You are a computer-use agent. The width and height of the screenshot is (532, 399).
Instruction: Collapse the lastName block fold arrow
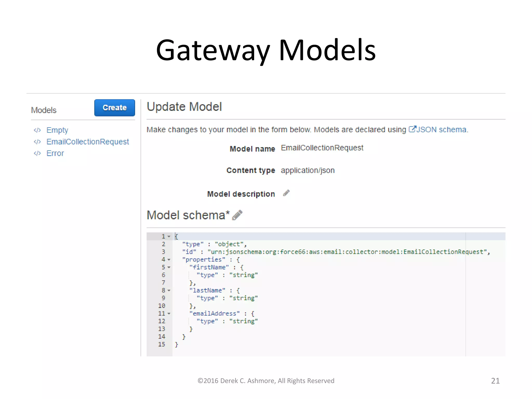coord(169,290)
